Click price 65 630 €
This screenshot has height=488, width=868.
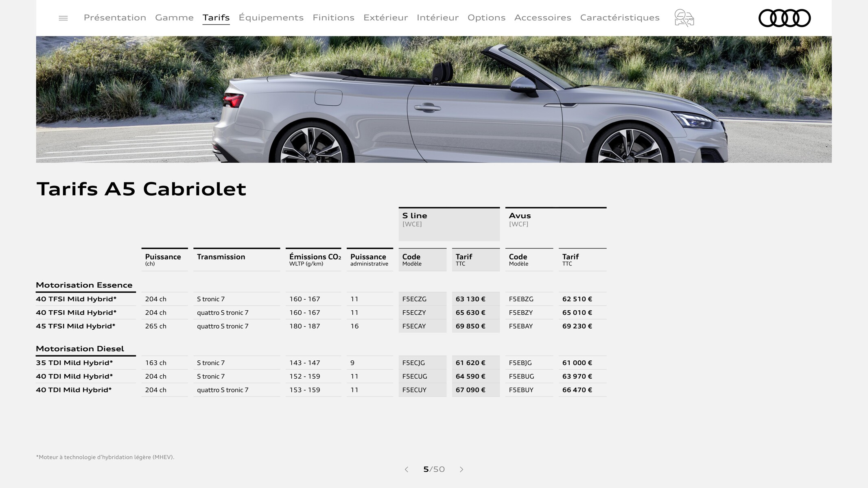470,313
